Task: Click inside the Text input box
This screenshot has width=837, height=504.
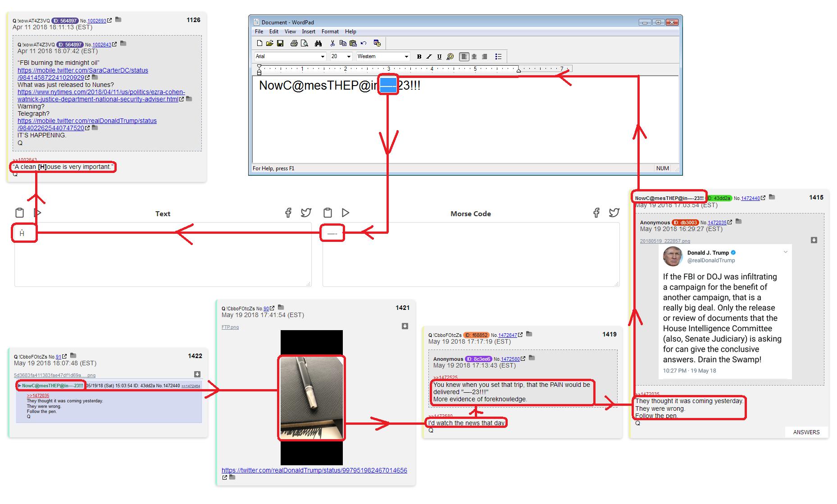Action: click(x=163, y=254)
